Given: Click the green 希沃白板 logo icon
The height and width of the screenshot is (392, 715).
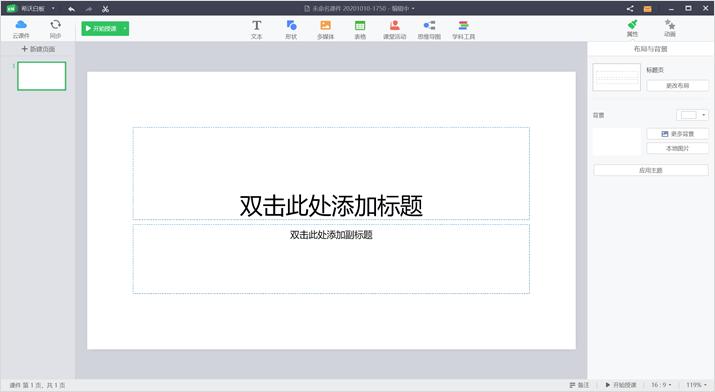Looking at the screenshot, I should (x=11, y=8).
